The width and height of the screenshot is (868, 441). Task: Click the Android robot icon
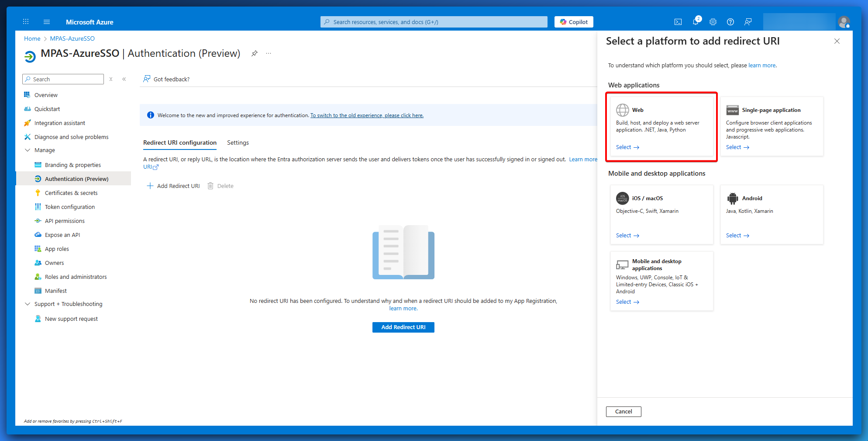[733, 198]
